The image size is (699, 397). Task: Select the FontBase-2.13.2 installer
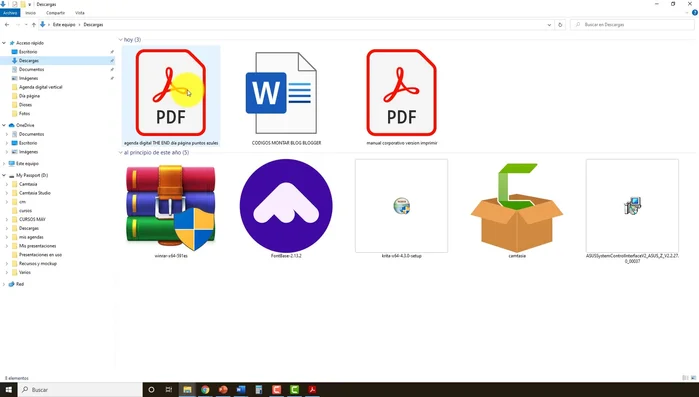[x=286, y=209]
